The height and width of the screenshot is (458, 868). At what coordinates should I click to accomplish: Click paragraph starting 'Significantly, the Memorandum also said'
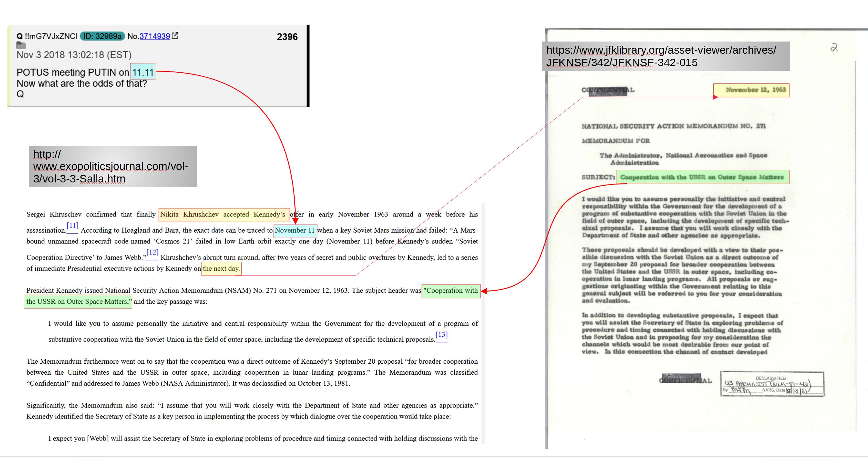(252, 411)
